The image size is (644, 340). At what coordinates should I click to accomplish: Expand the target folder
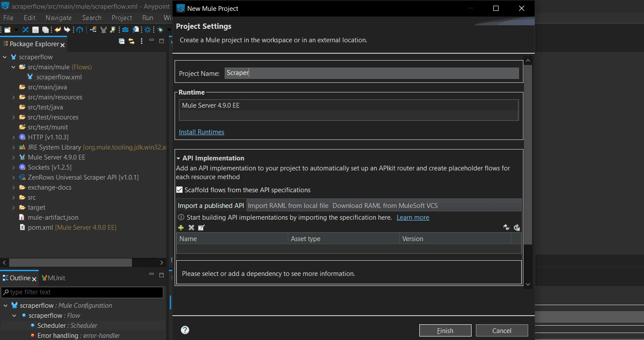(x=13, y=207)
